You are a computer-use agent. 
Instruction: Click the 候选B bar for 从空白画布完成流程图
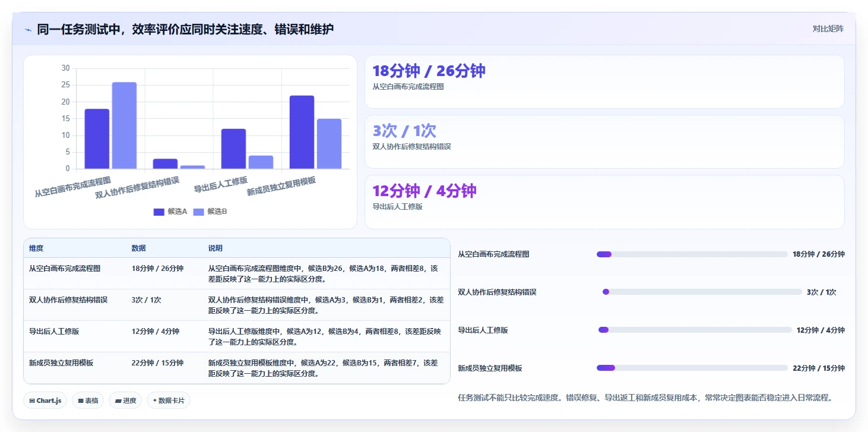coord(124,125)
